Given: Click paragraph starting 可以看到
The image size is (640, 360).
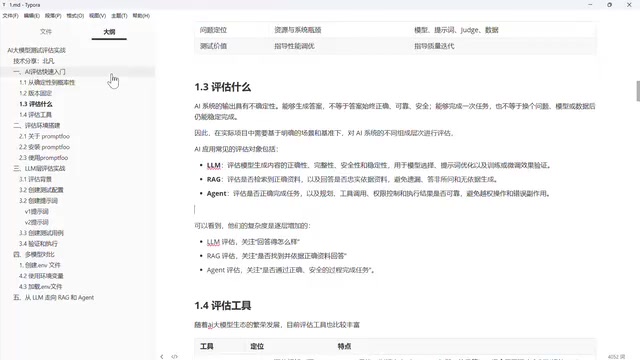Looking at the screenshot, I should click(x=252, y=226).
